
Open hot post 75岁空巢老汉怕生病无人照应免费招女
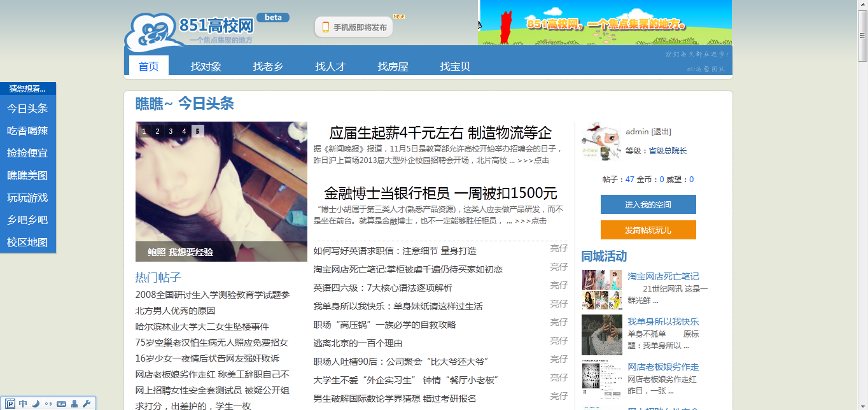212,343
